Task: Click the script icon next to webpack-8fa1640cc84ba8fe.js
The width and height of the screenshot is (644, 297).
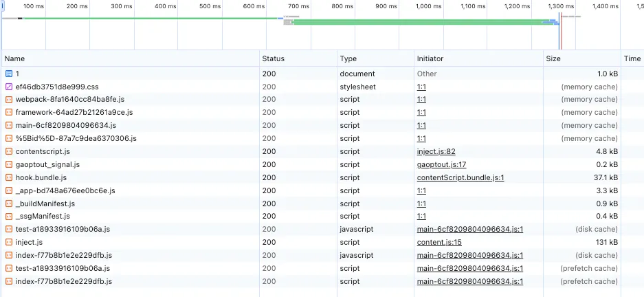Action: (x=9, y=100)
